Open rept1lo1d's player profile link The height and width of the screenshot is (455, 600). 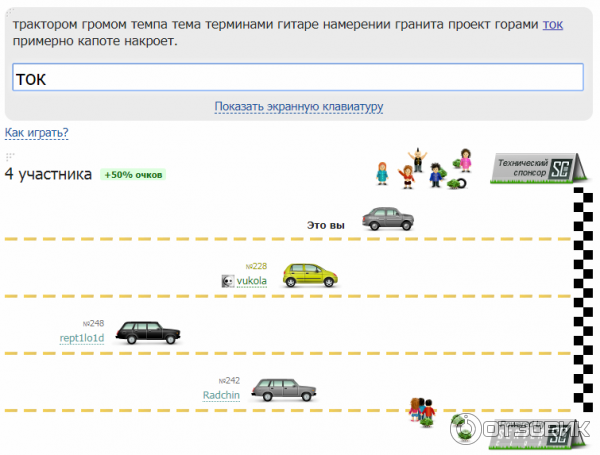click(x=82, y=339)
